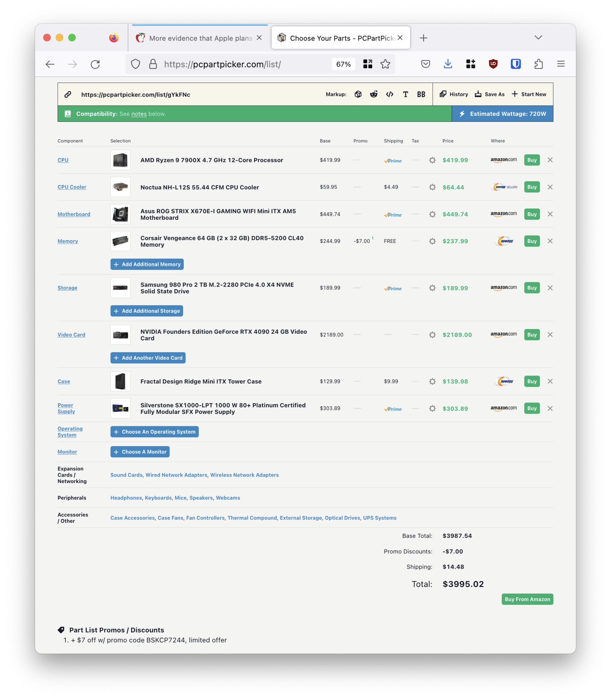Click Add Another Video Card button
This screenshot has width=611, height=700.
pos(148,358)
